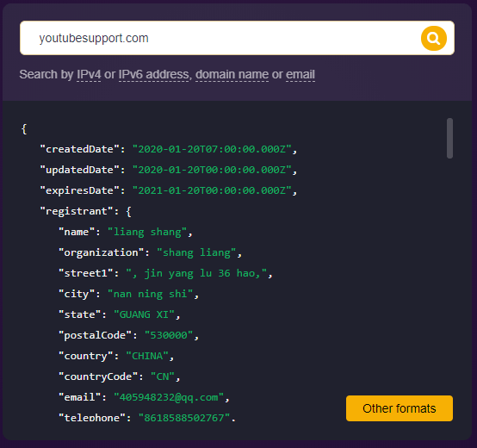Screen dimensions: 477x448
Task: Open the IPv4 hint link
Action: [x=89, y=75]
